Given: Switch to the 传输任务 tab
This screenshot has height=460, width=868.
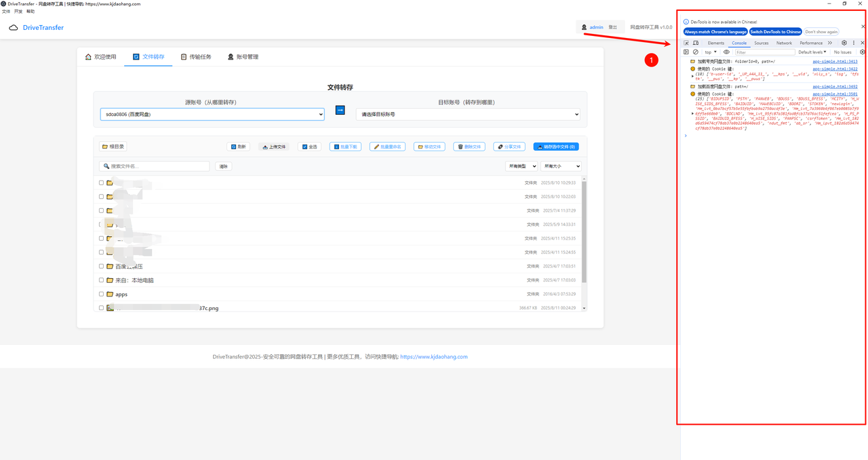Looking at the screenshot, I should click(195, 57).
